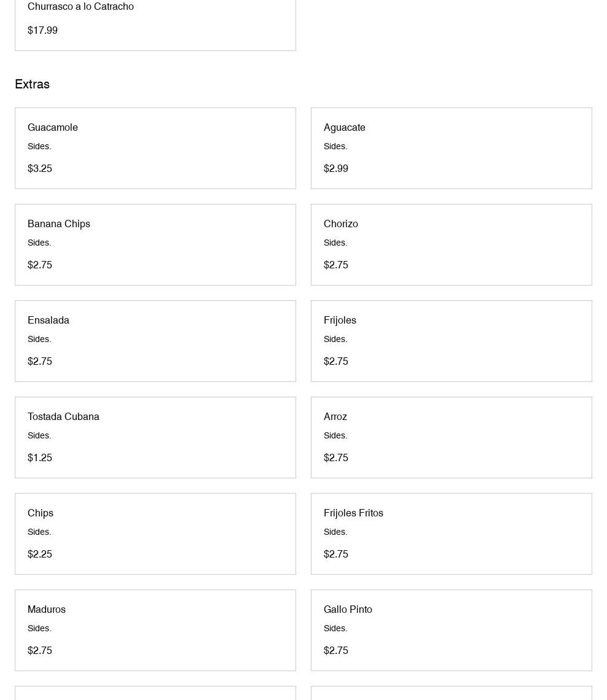Image resolution: width=607 pixels, height=700 pixels.
Task: Click the $1.25 Tostada Cubana price
Action: [x=40, y=457]
